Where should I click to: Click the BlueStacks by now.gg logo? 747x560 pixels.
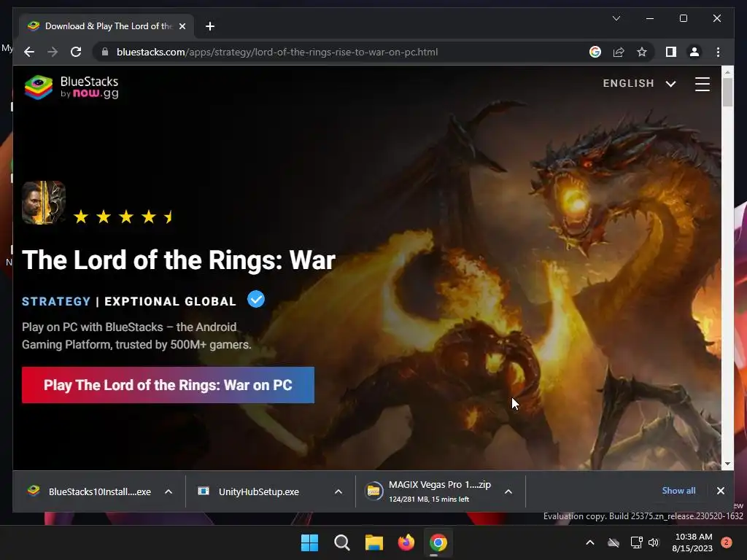click(x=71, y=87)
